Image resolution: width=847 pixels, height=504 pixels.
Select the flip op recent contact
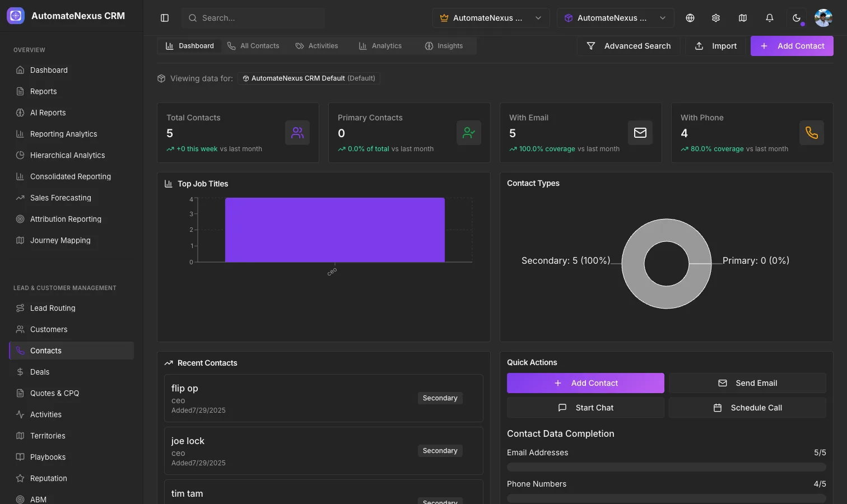(324, 398)
